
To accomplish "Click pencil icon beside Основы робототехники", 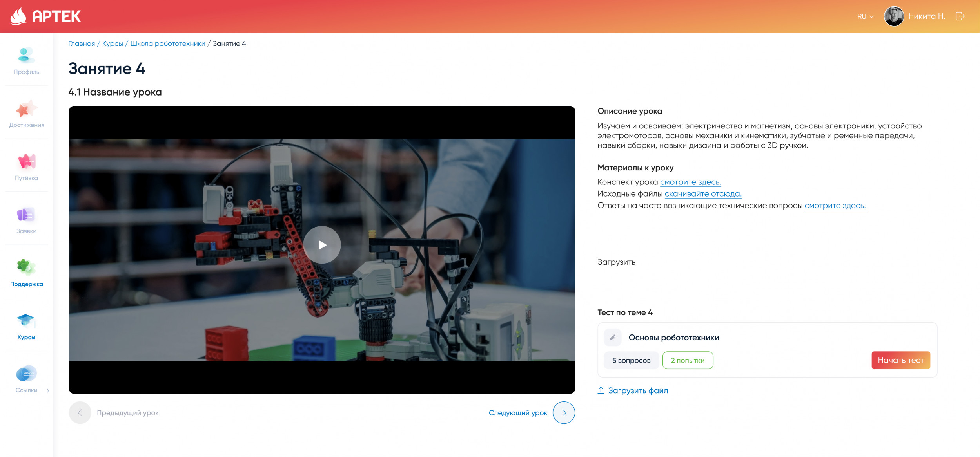I will tap(613, 338).
